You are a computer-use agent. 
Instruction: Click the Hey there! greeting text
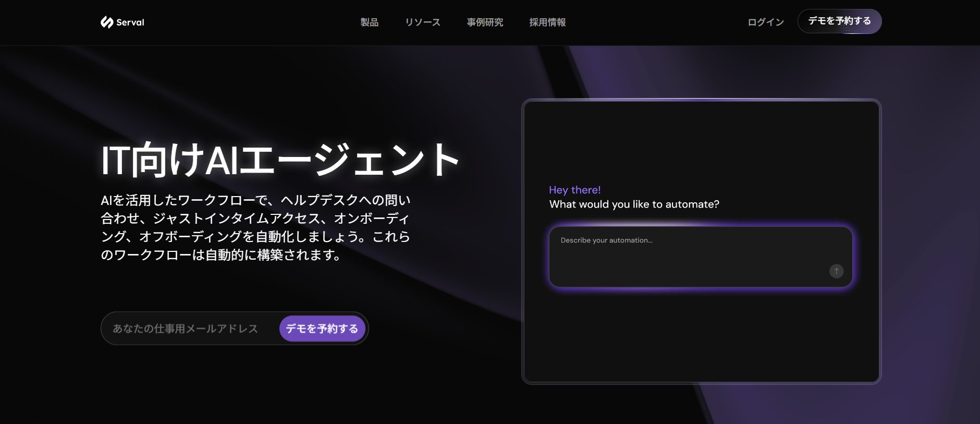coord(574,190)
